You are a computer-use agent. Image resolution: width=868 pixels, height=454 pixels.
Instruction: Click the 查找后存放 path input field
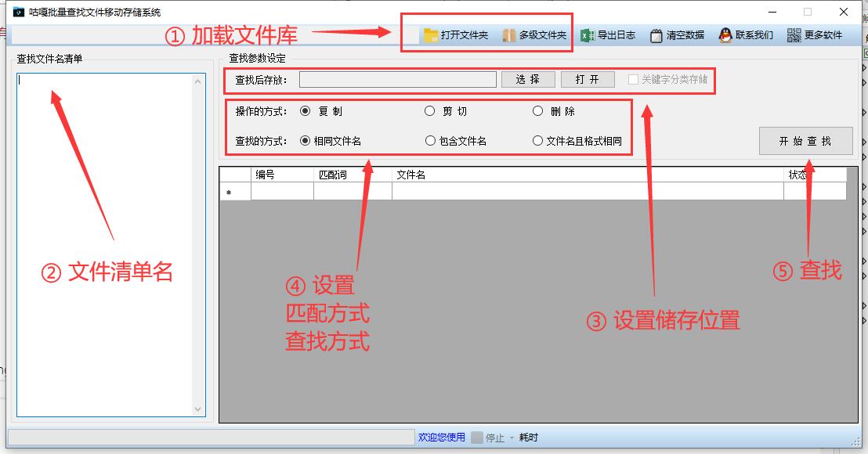click(x=397, y=80)
